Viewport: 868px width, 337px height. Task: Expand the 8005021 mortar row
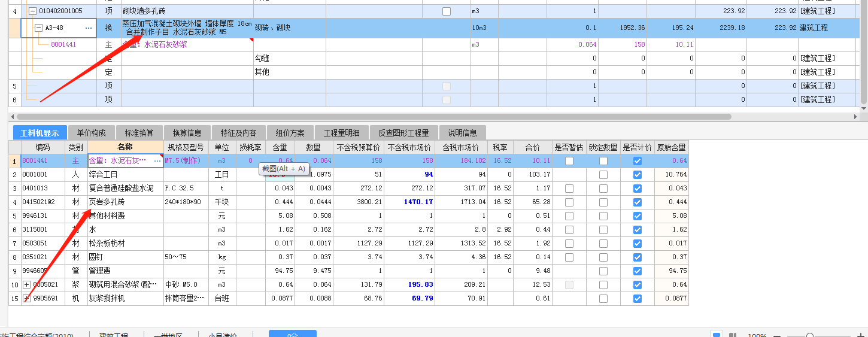click(26, 284)
